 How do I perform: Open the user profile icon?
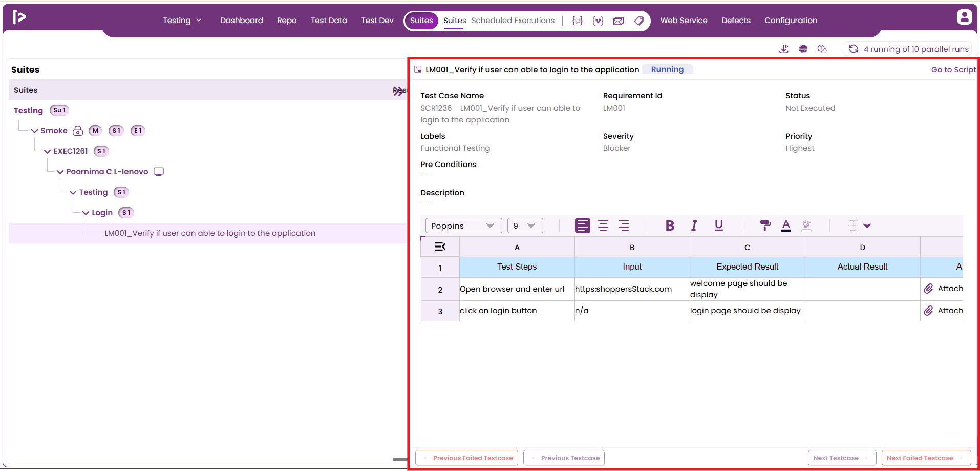964,17
